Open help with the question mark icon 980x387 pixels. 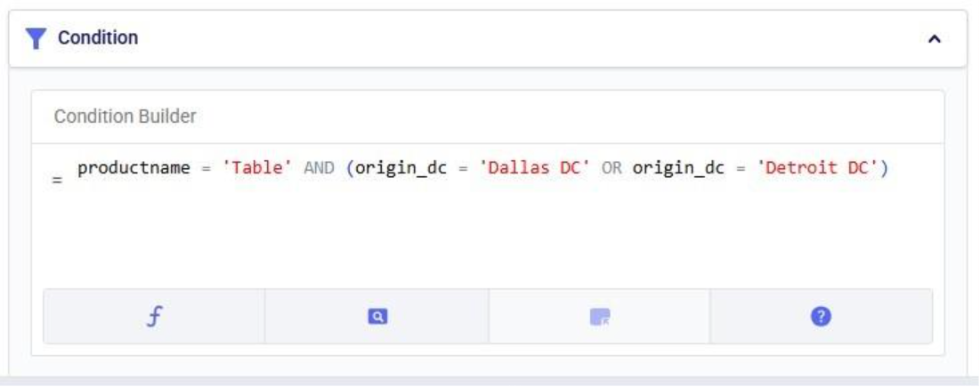click(x=821, y=317)
